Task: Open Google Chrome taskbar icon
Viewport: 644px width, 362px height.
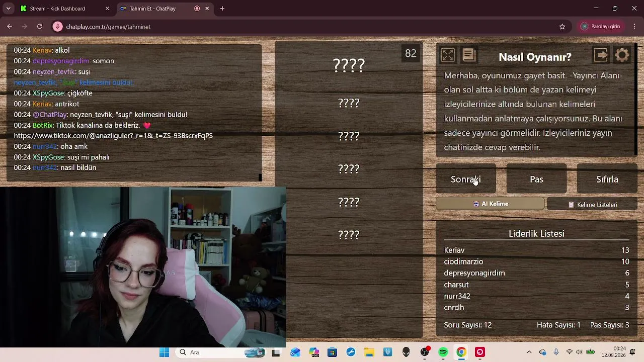Action: tap(461, 352)
